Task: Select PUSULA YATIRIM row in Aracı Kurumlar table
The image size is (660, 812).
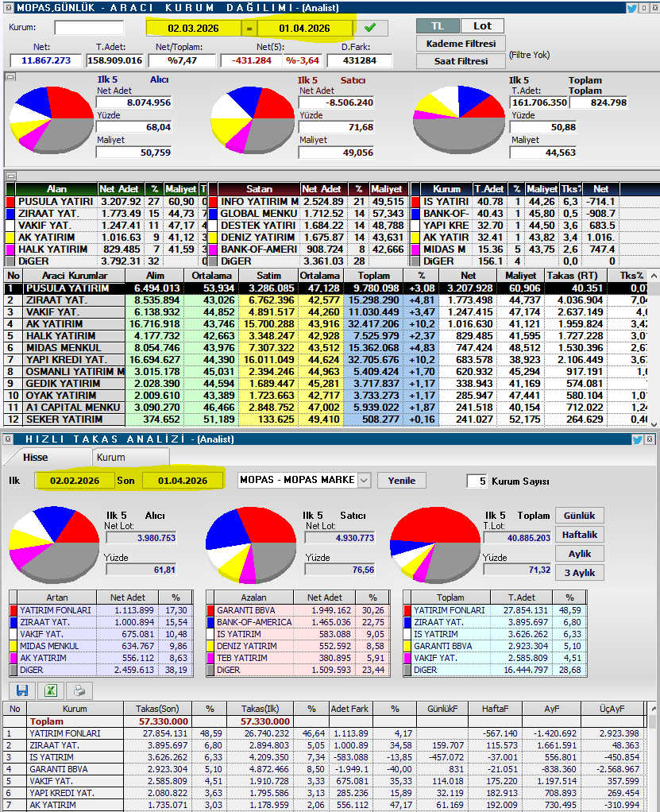Action: [325, 288]
